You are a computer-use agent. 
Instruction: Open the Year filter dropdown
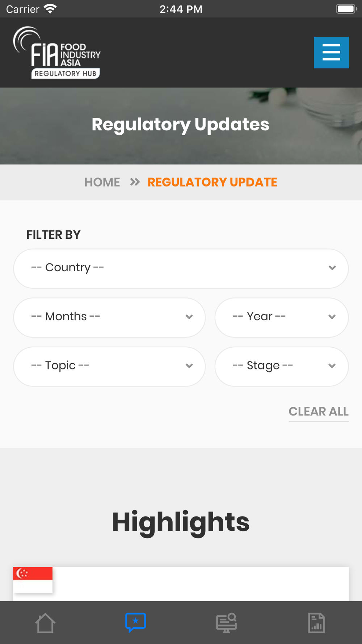coord(282,317)
